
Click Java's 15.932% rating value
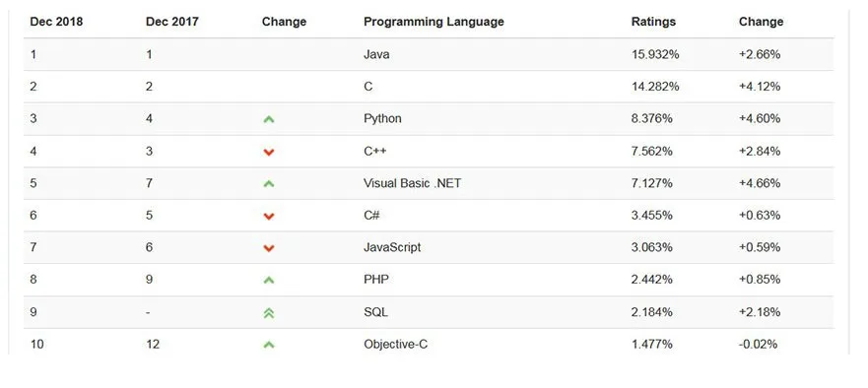click(655, 54)
